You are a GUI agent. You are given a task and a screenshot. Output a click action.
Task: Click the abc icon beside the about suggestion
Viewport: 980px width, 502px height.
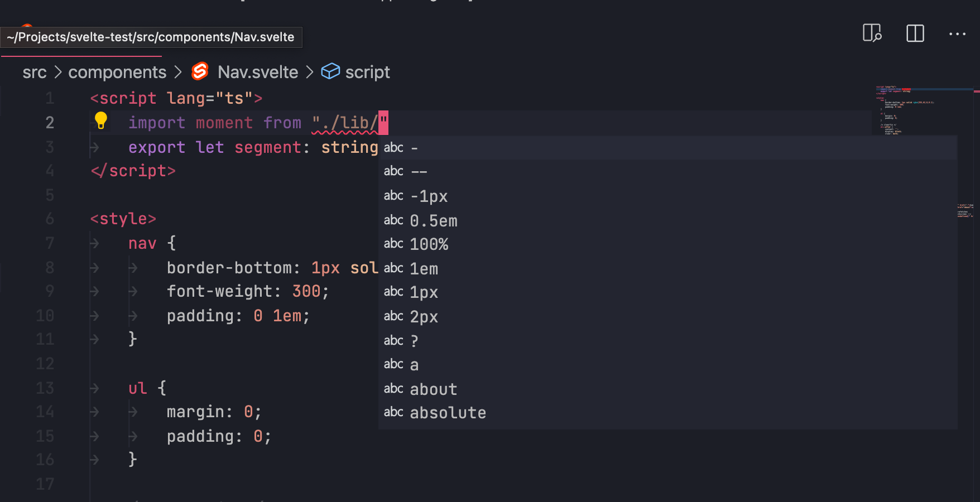(x=393, y=388)
